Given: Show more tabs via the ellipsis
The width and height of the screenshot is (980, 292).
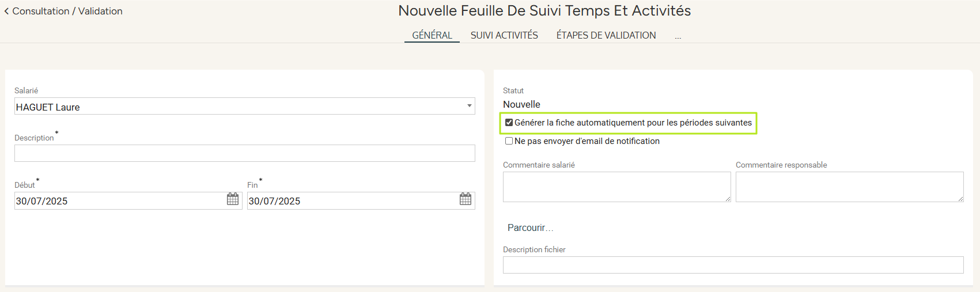Looking at the screenshot, I should tap(678, 36).
